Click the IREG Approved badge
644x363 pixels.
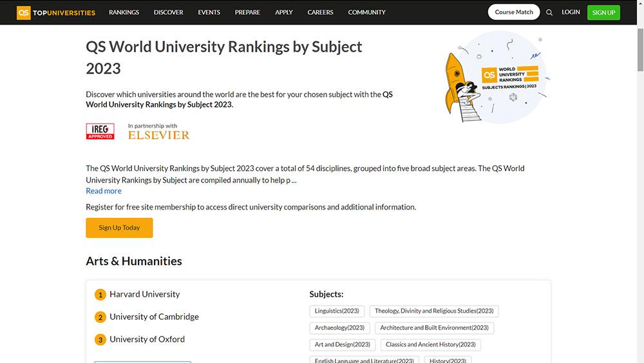pyautogui.click(x=100, y=132)
